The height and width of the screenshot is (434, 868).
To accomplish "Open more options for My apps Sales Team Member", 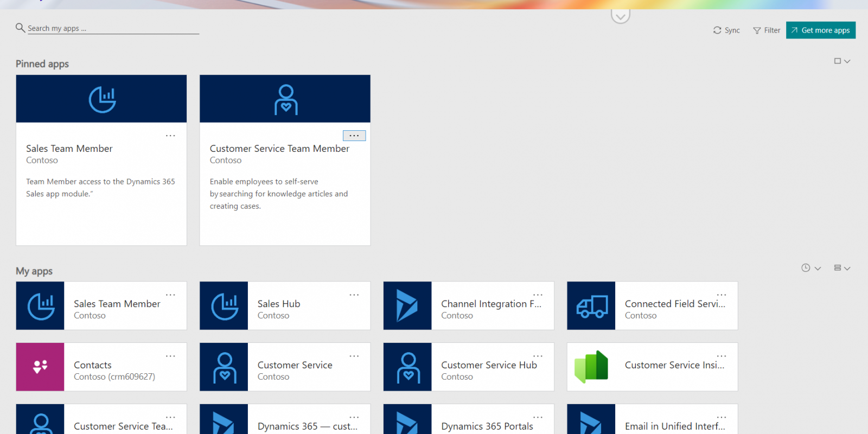I will 170,295.
